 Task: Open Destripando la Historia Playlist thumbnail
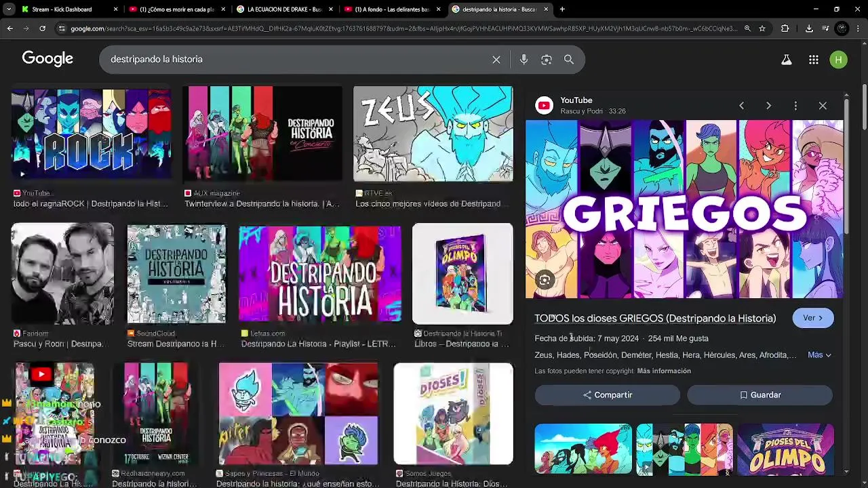[320, 274]
